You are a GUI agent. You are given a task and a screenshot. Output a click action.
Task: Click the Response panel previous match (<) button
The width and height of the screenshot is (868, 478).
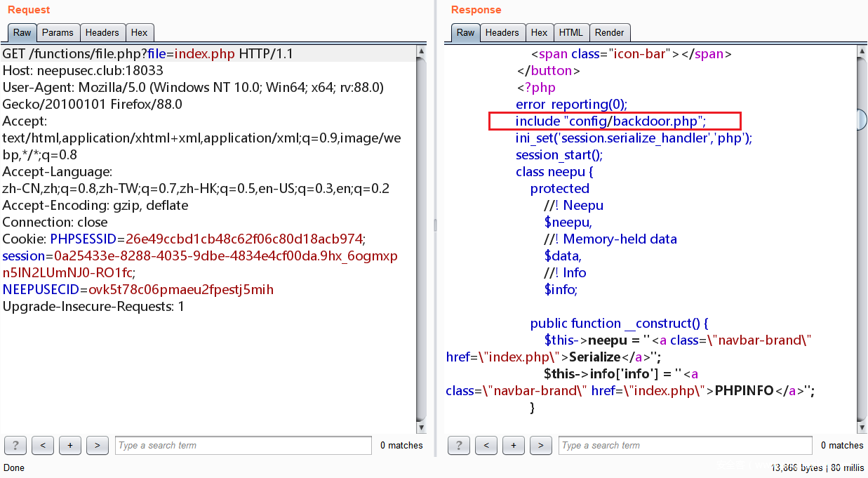click(486, 445)
